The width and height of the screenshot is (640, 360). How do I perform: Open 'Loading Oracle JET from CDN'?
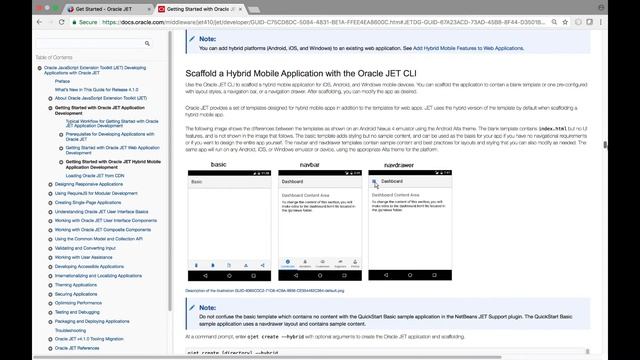(95, 176)
